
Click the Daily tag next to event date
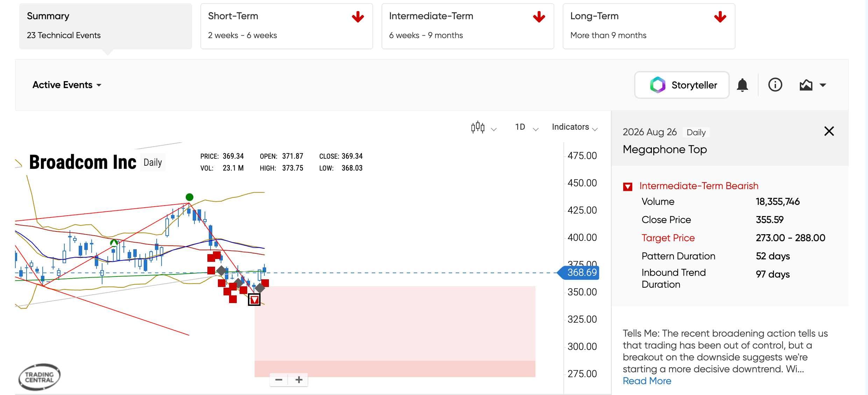coord(696,132)
